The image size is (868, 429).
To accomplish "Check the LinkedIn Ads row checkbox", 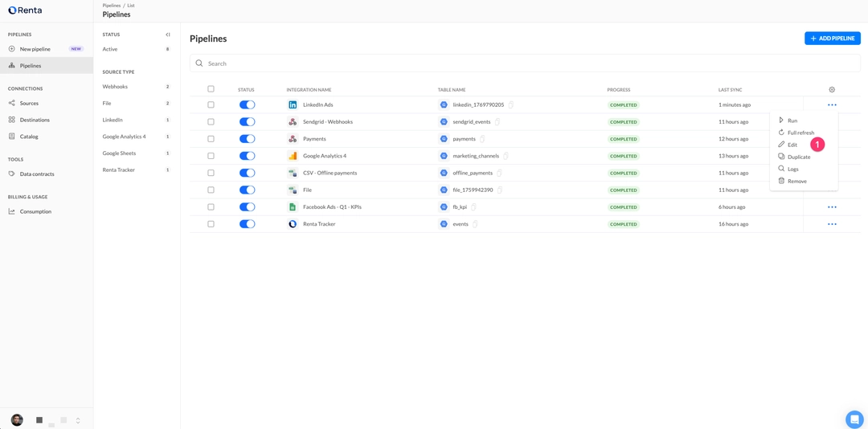I will coord(211,104).
